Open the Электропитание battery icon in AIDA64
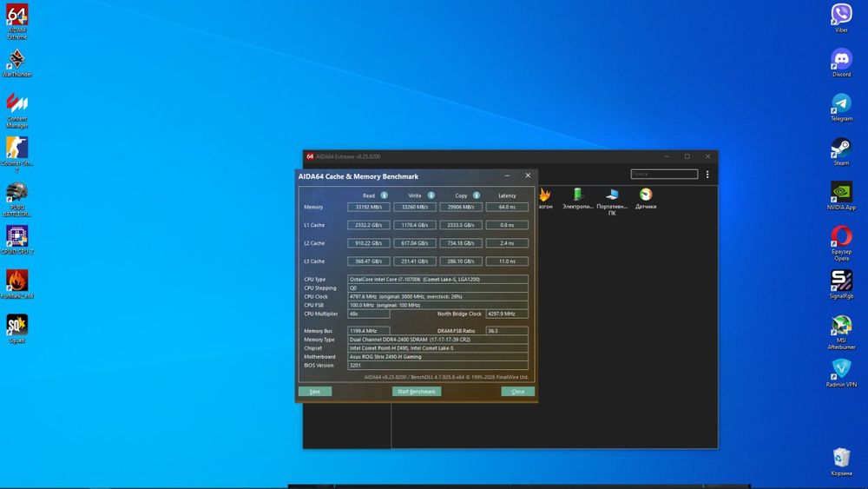This screenshot has width=868, height=489. click(578, 198)
